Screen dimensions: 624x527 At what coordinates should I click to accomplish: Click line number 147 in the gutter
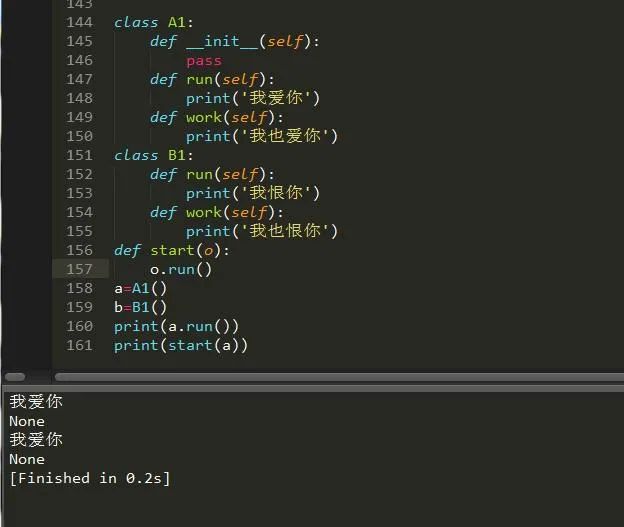tap(80, 79)
